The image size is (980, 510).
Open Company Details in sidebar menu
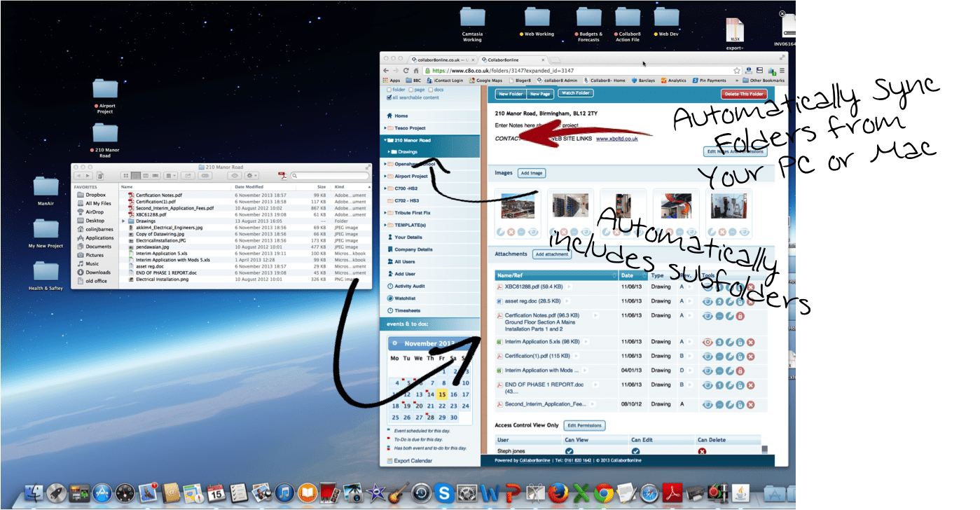coord(413,249)
